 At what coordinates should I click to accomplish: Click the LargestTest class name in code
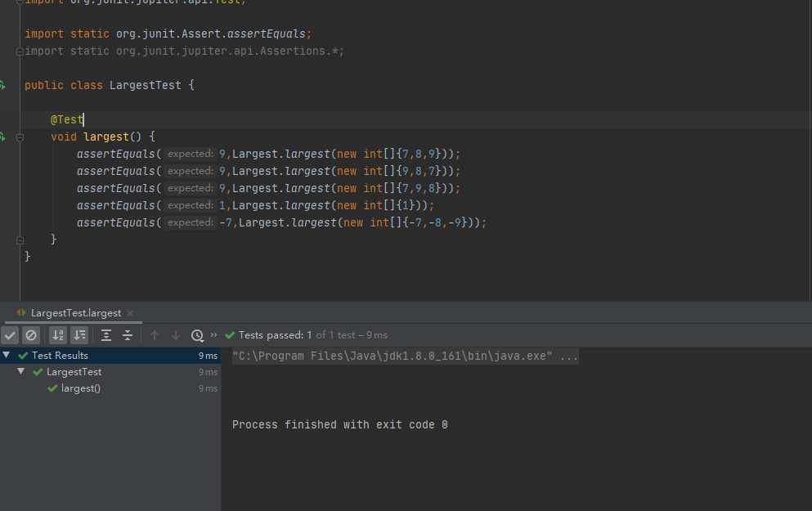tap(145, 85)
